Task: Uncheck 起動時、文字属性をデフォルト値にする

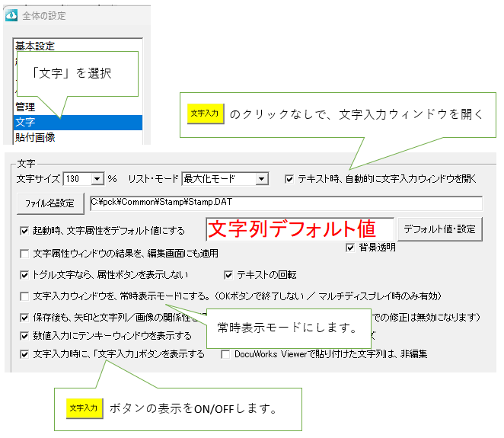Action: 25,231
